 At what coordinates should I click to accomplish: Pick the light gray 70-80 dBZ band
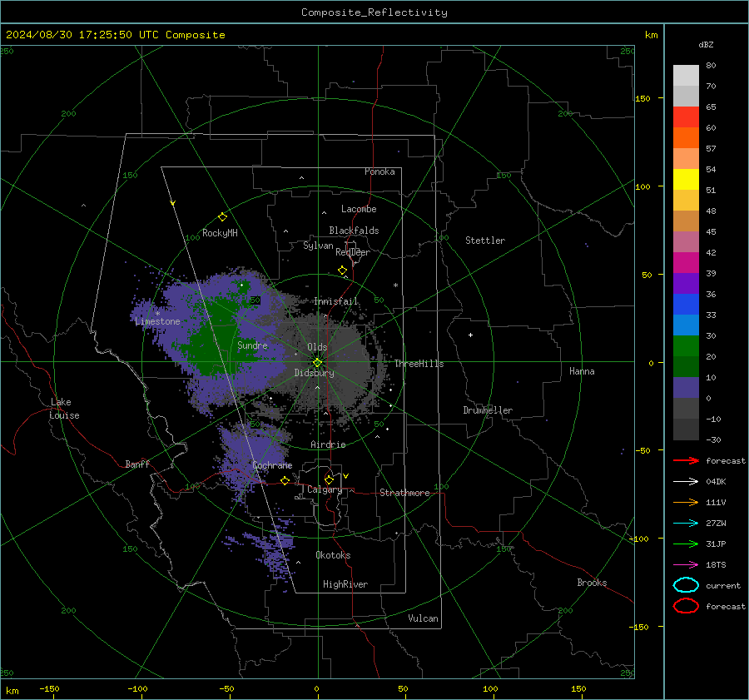(686, 76)
